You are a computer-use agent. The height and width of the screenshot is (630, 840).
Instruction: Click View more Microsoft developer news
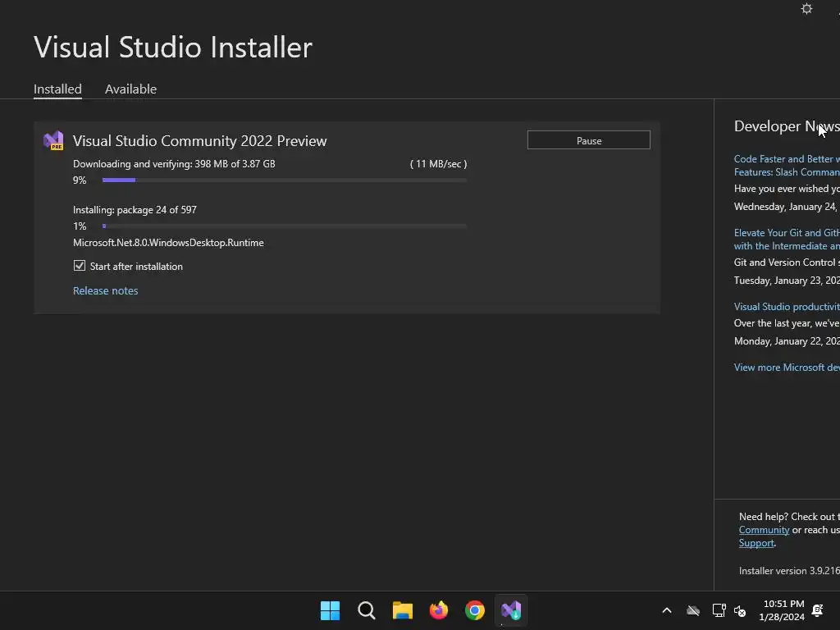point(787,367)
